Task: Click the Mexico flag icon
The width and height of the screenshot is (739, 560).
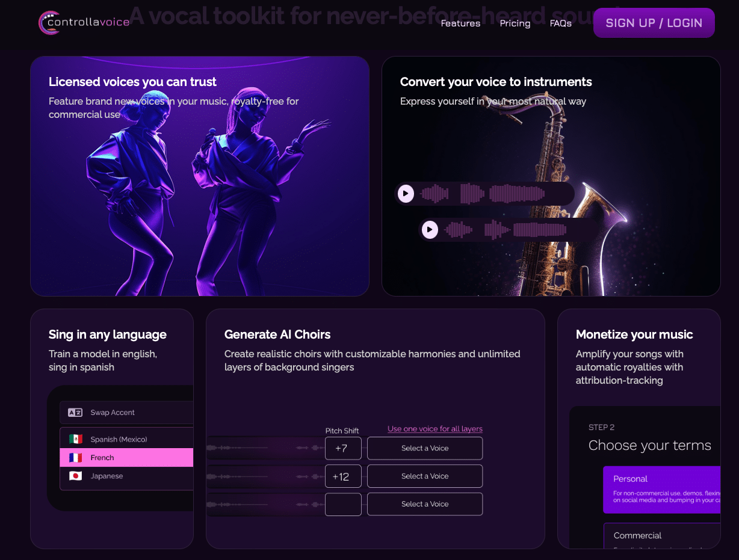Action: tap(76, 439)
